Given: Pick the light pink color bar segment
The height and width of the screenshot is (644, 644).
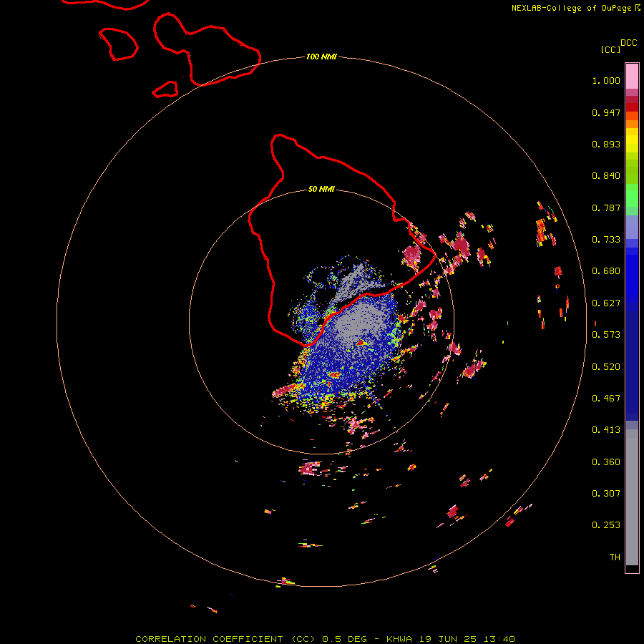Looking at the screenshot, I should tap(632, 77).
